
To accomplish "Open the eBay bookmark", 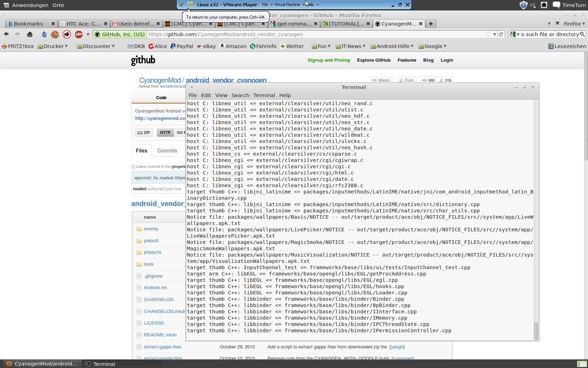I will coord(206,46).
